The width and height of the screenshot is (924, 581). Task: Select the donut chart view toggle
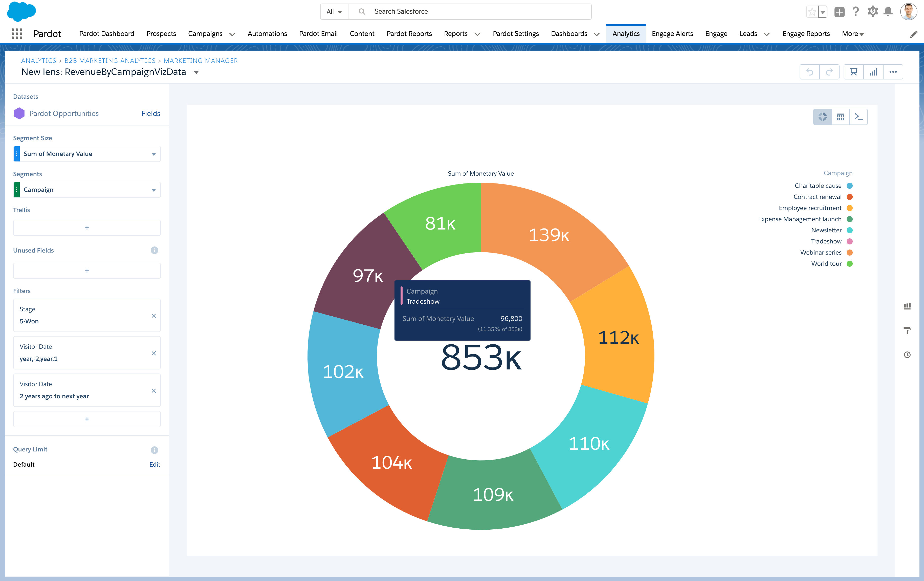click(x=822, y=117)
